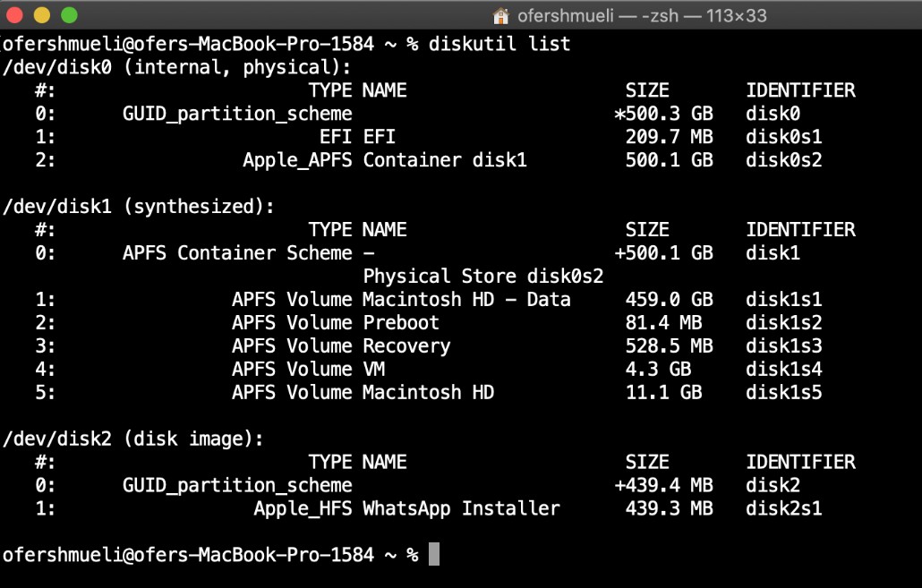
Task: Click the '439.3 MB' size value
Action: 670,508
